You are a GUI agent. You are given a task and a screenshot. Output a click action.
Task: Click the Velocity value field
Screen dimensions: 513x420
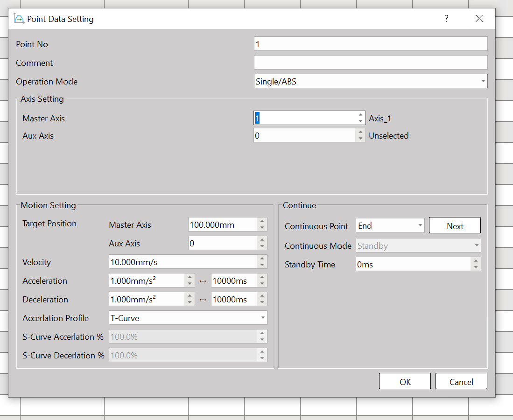click(182, 262)
